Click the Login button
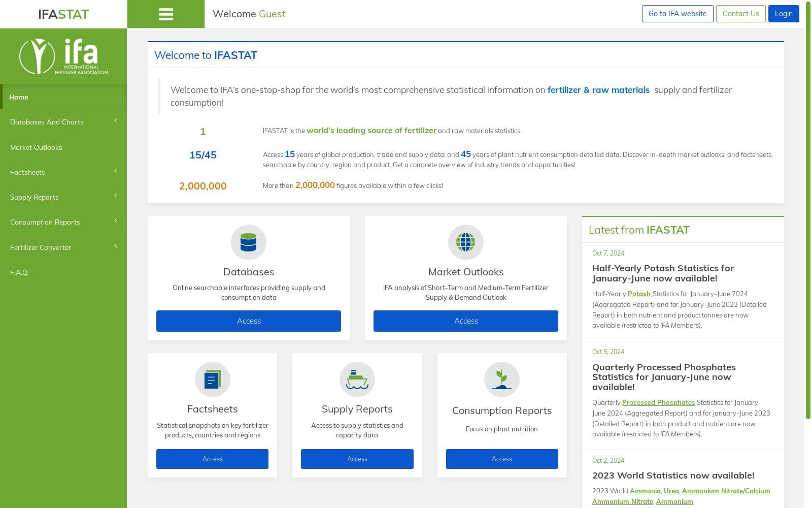This screenshot has width=812, height=508. pos(784,14)
